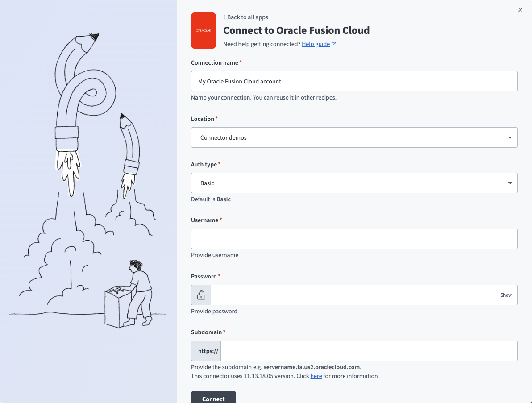Toggle password visibility with the Show control

tap(506, 295)
